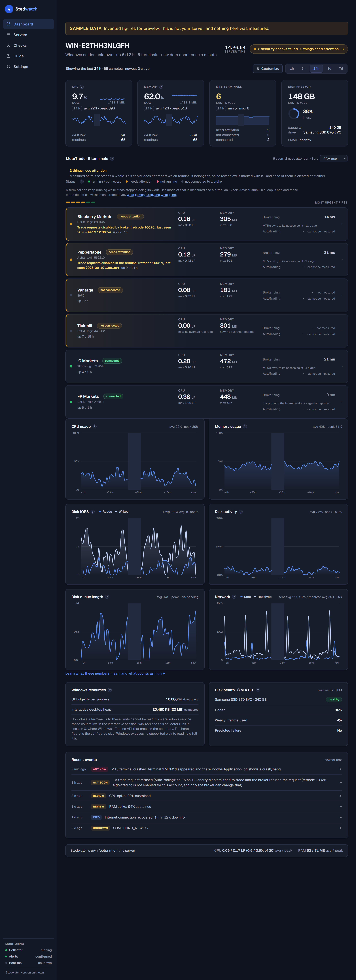
Task: Toggle Received series in Network legend
Action: click(263, 597)
